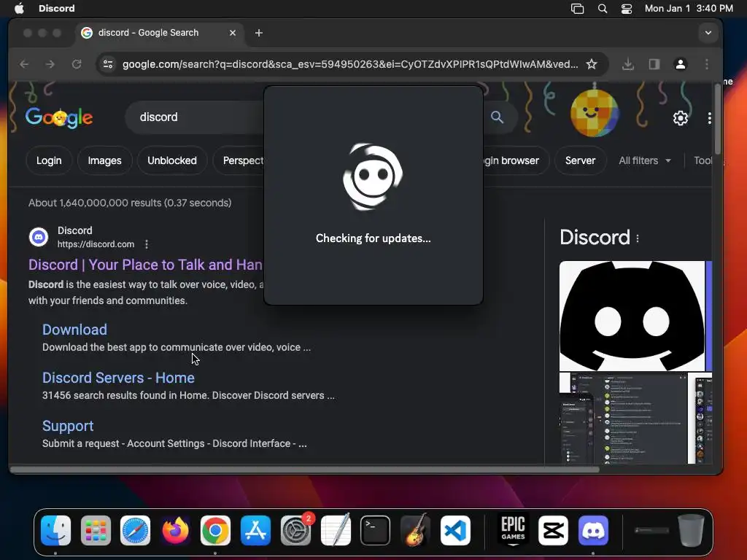Open Stage Manager icon in menu bar
Viewport: 747px width, 560px height.
(578, 9)
